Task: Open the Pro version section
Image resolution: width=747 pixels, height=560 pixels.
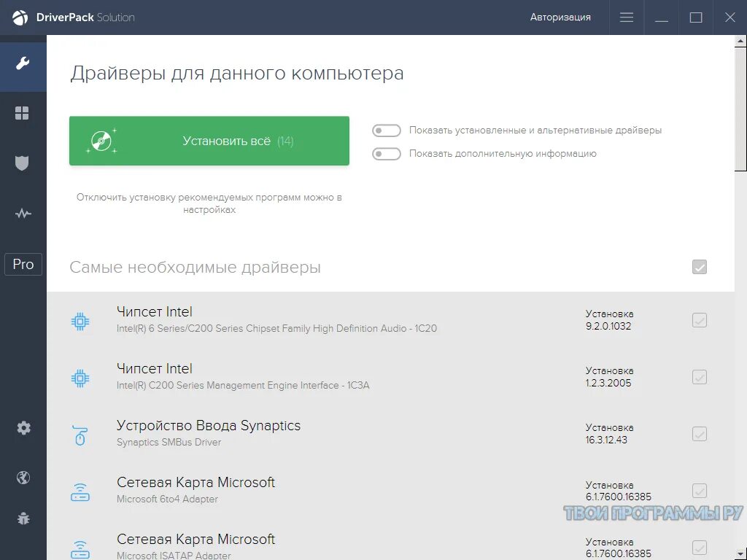Action: tap(23, 264)
